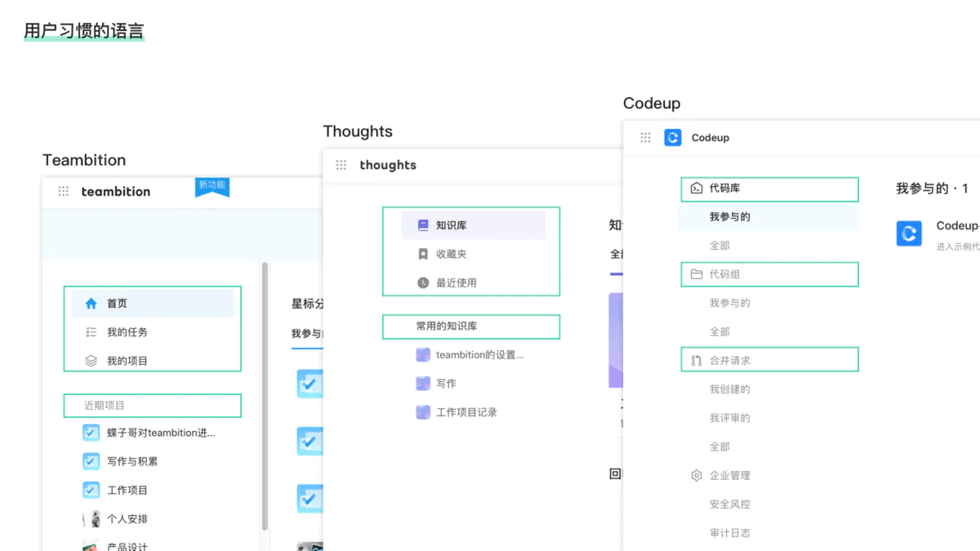980x551 pixels.
Task: Click the 工作项目 project icon in Teambition
Action: pyautogui.click(x=91, y=490)
